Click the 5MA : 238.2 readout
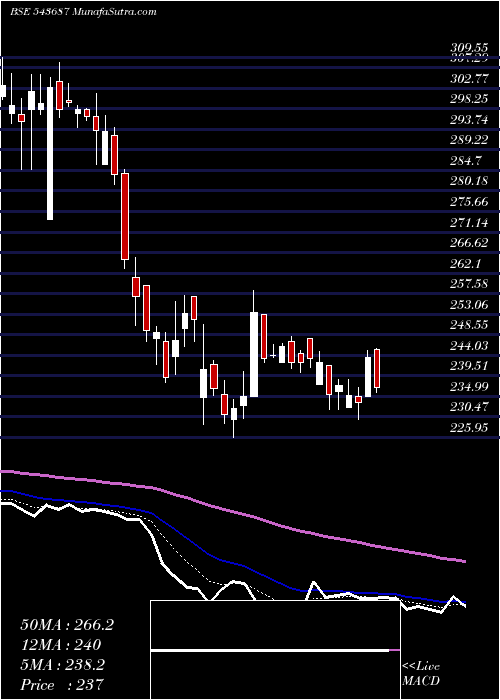The width and height of the screenshot is (500, 700). 63,665
